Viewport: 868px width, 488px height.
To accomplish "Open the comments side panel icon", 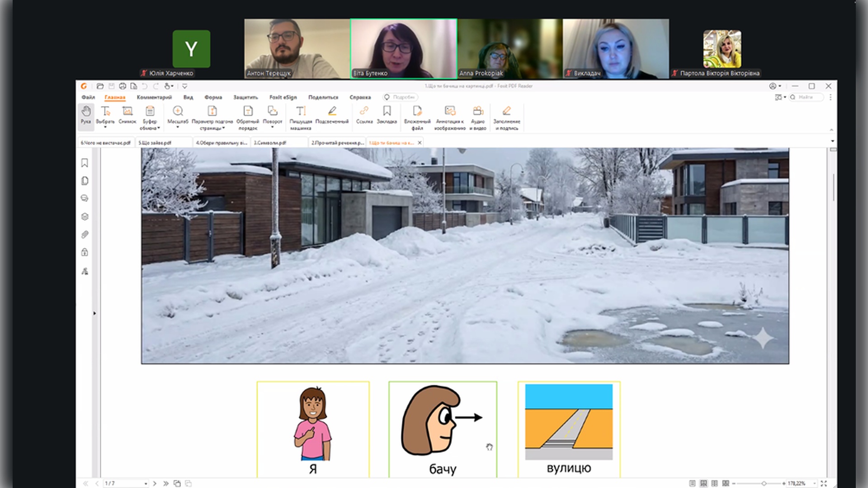I will 85,198.
